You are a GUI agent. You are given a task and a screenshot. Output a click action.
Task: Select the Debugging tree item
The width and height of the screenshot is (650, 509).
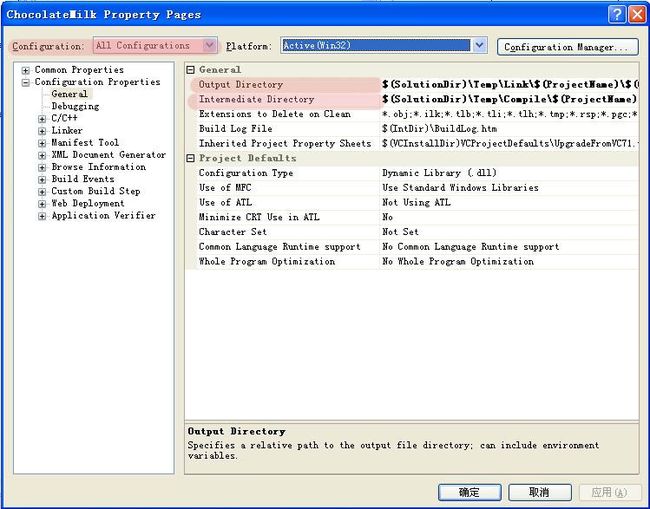point(75,107)
